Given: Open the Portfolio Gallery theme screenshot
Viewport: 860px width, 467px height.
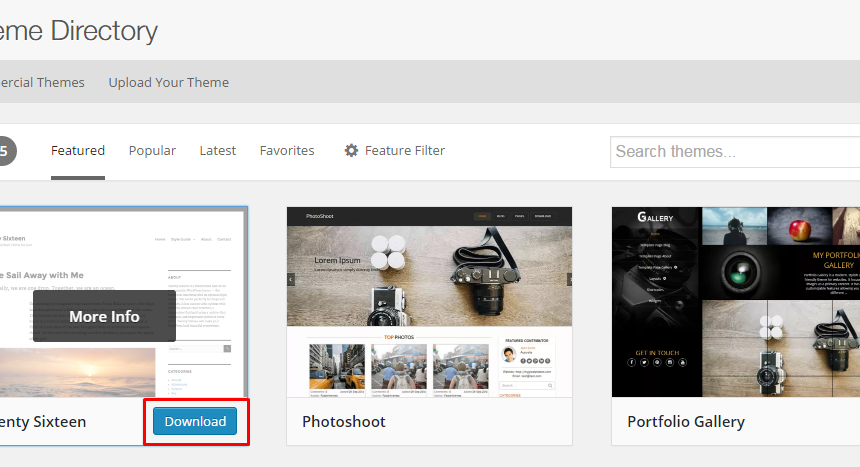Looking at the screenshot, I should coord(736,302).
